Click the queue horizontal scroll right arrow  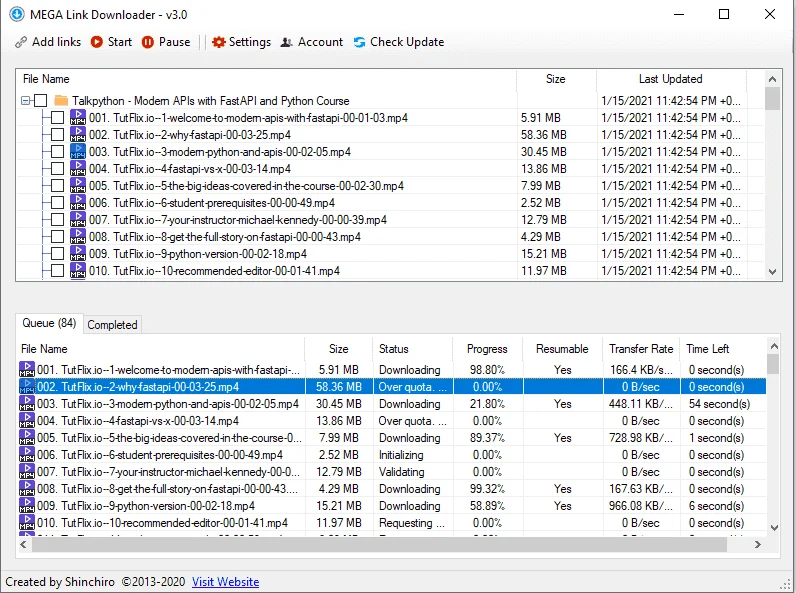(758, 544)
